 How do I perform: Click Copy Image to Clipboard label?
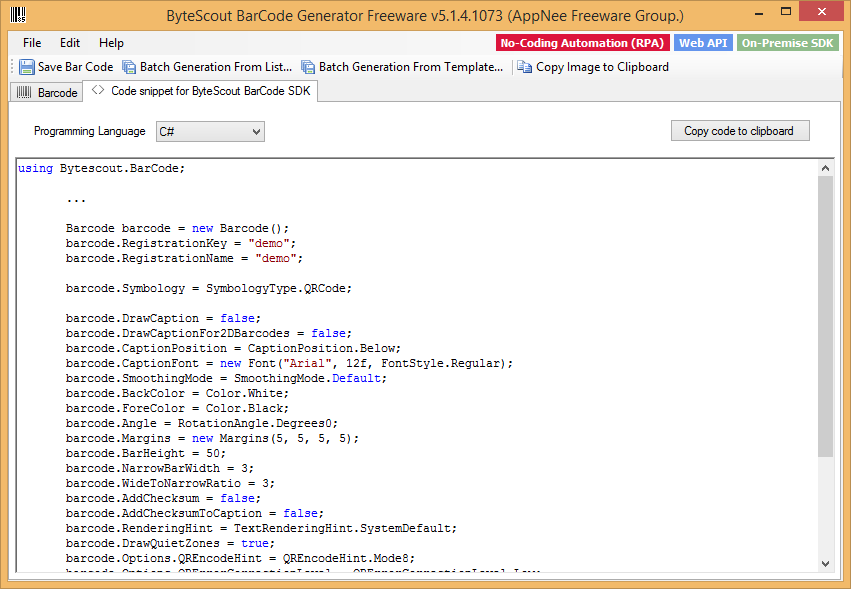pyautogui.click(x=602, y=67)
